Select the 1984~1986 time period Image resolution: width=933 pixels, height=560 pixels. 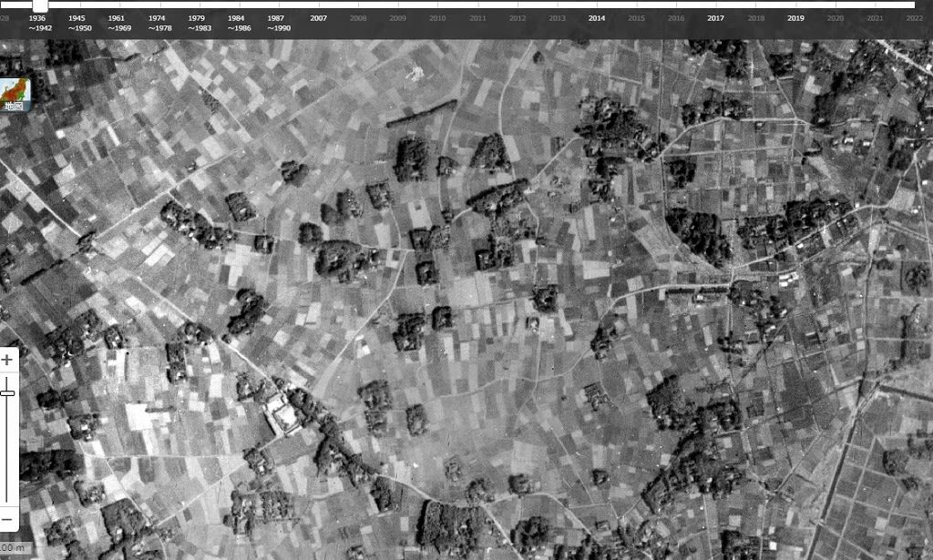[238, 23]
